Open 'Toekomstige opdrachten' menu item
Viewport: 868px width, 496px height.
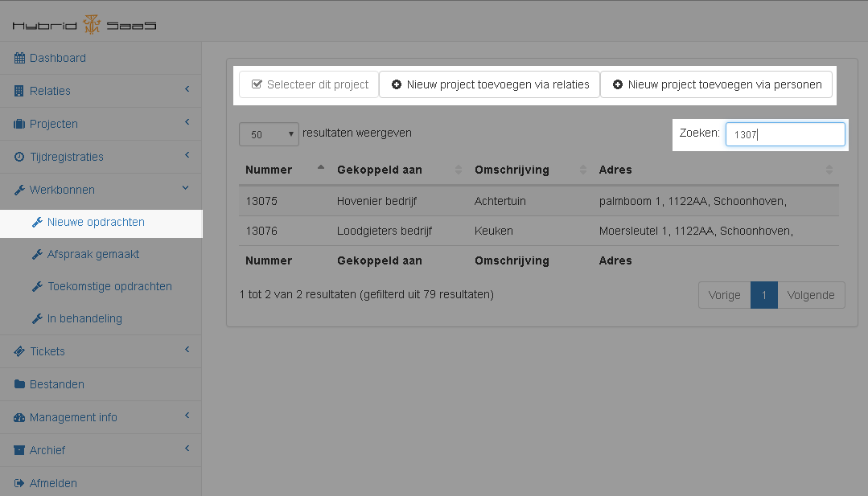109,286
